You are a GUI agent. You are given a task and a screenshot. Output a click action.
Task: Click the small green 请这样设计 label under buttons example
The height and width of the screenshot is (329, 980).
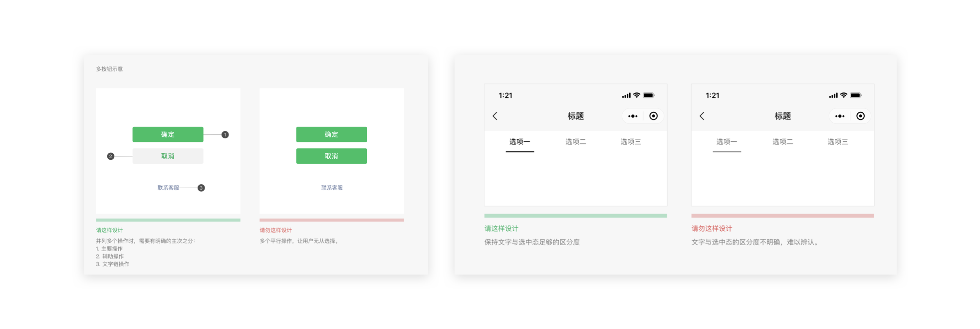click(x=109, y=230)
